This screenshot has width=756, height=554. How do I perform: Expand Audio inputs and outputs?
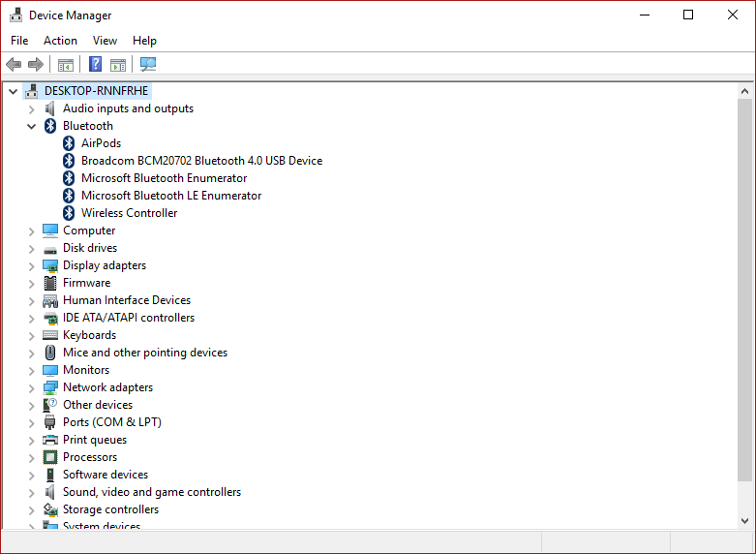pos(32,109)
